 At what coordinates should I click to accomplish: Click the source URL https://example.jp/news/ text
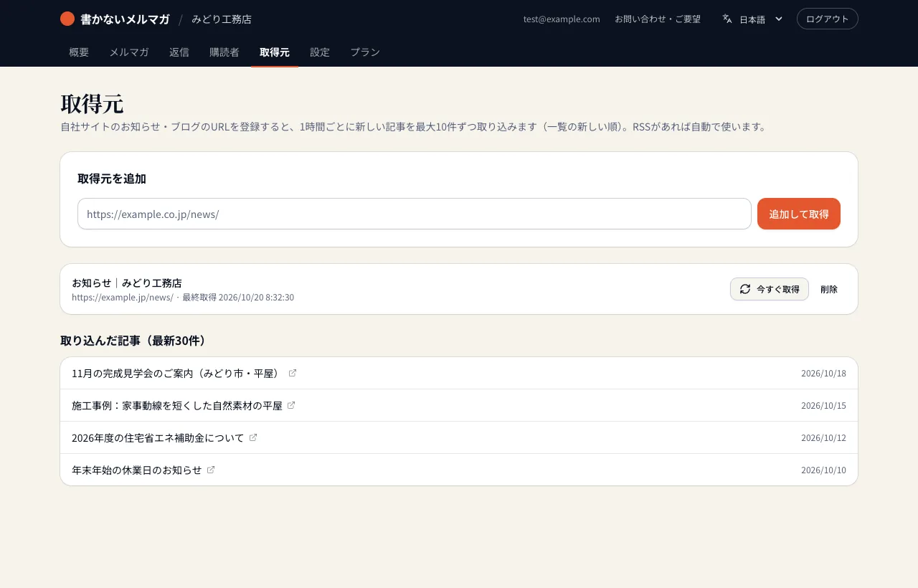pyautogui.click(x=122, y=297)
